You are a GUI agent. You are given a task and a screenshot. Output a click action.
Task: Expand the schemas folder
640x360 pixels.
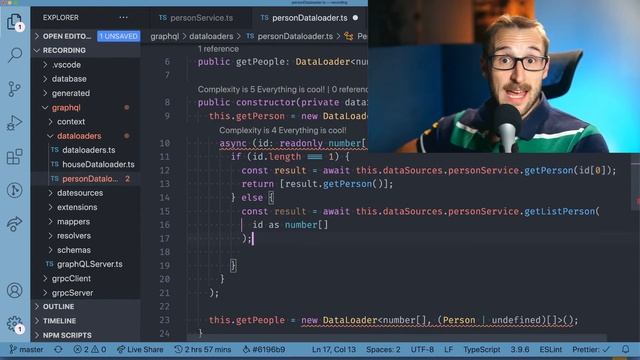coord(86,250)
